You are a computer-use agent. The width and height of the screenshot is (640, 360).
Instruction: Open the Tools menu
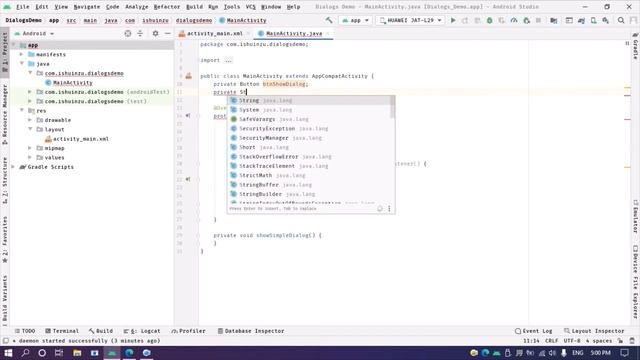click(x=231, y=7)
